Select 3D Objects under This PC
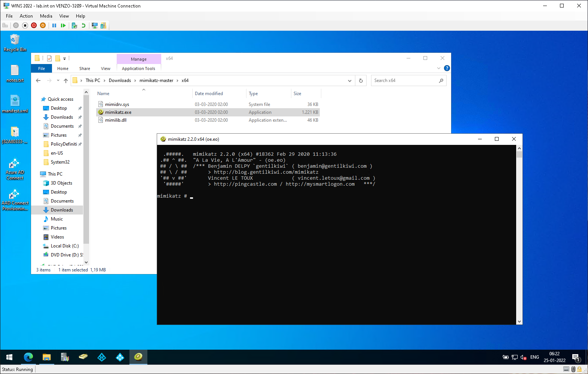588x374 pixels. click(x=61, y=183)
